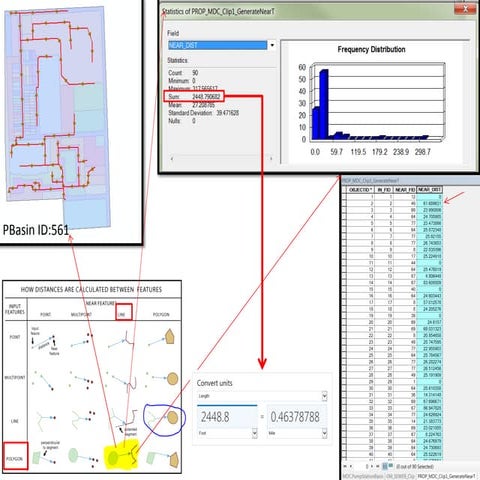480x480 pixels.
Task: Click row selector for OBJECTID 40
Action: (x=344, y=454)
